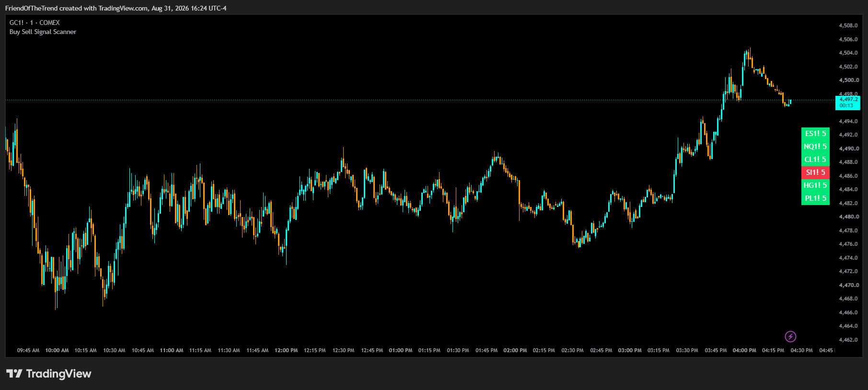Select the PL1! 5 scanner label

[x=815, y=198]
